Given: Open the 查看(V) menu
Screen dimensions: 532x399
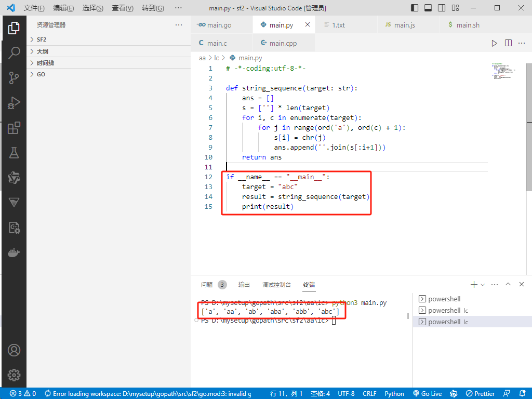Looking at the screenshot, I should (x=123, y=8).
